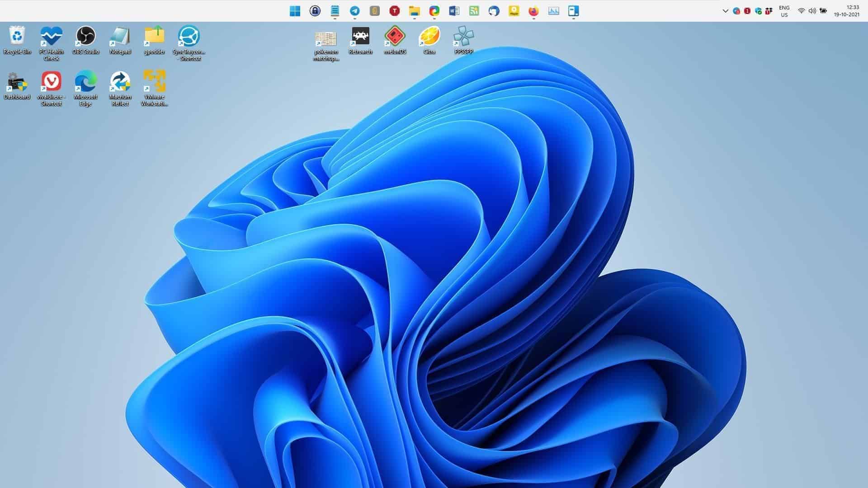This screenshot has height=488, width=868.
Task: Open Microsoft Word from the taskbar
Action: pos(454,11)
